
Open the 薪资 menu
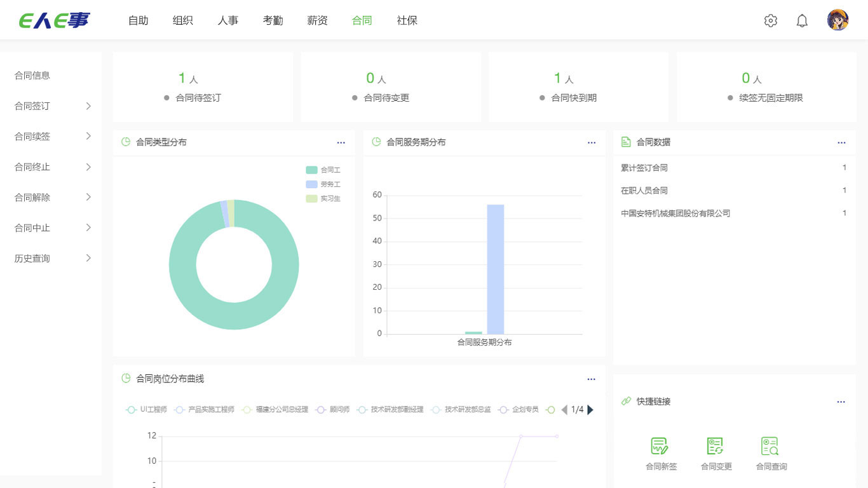(x=318, y=20)
